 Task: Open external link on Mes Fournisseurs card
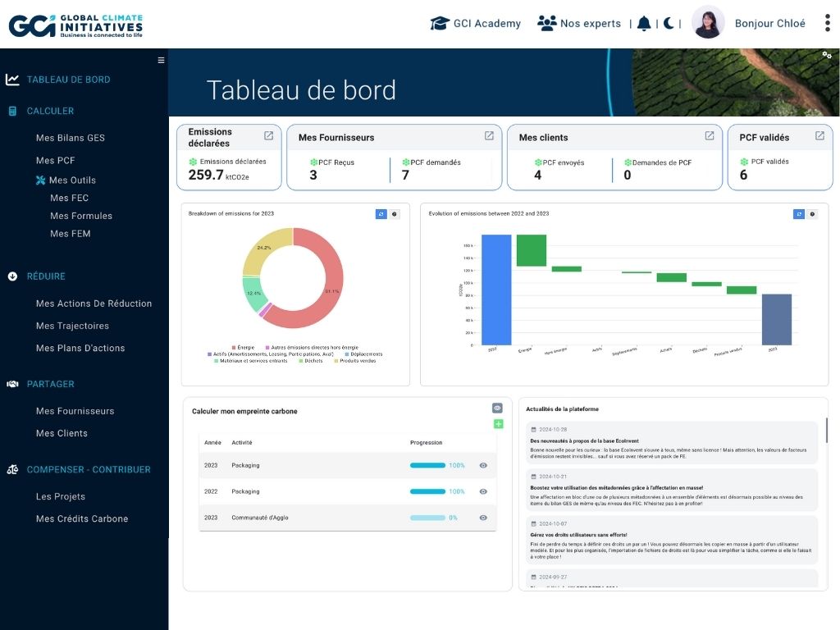pos(489,136)
